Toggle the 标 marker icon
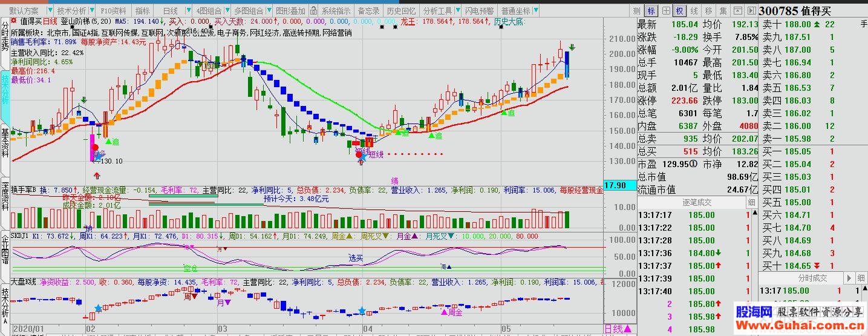The image size is (868, 336). click(x=651, y=11)
